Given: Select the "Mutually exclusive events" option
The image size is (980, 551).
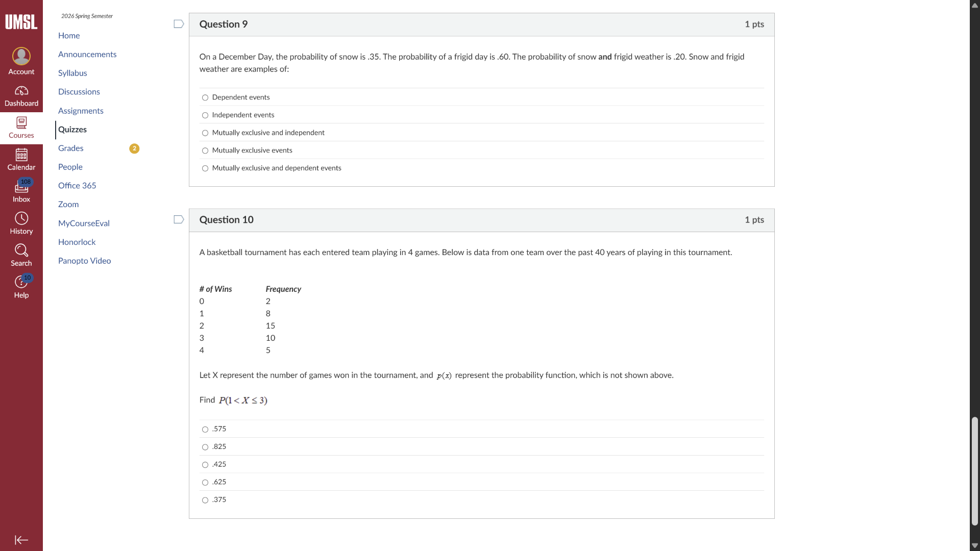Looking at the screenshot, I should click(x=205, y=151).
